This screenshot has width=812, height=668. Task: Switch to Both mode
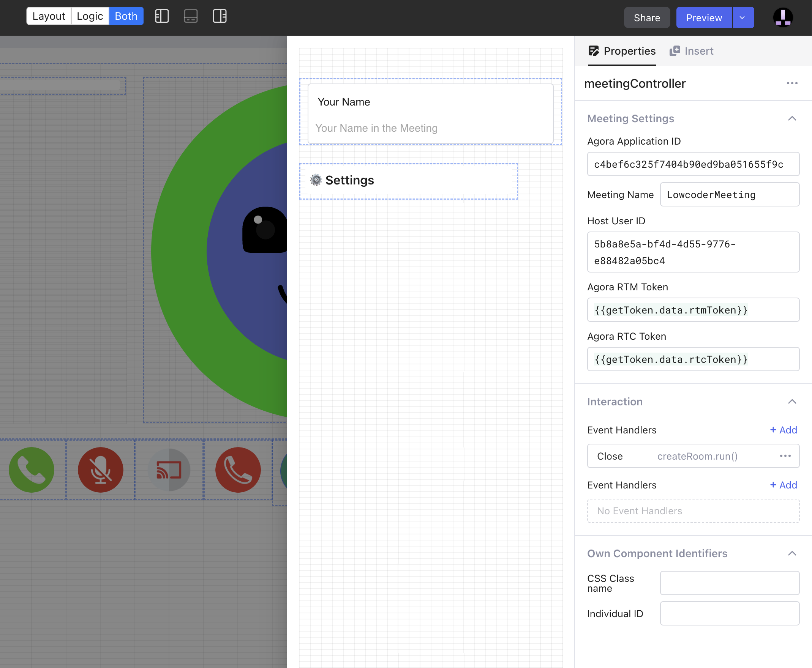tap(126, 16)
